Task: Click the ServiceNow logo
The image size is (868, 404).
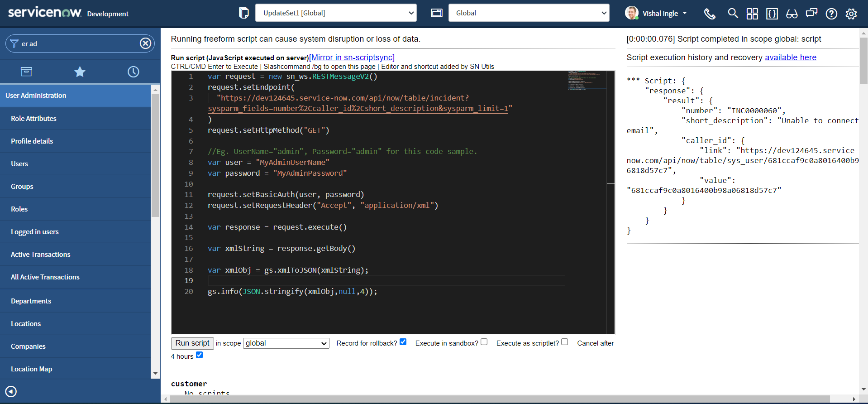Action: [45, 13]
